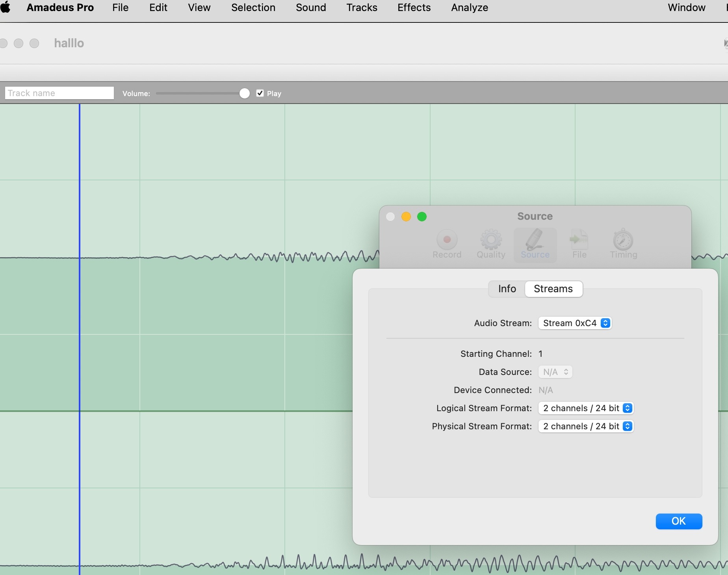Open the Edit menu
Screen dimensions: 728x575
(158, 7)
